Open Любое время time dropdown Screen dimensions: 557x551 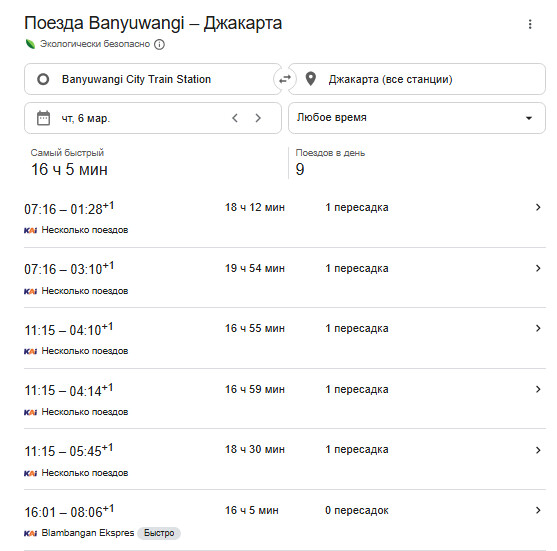coord(417,118)
